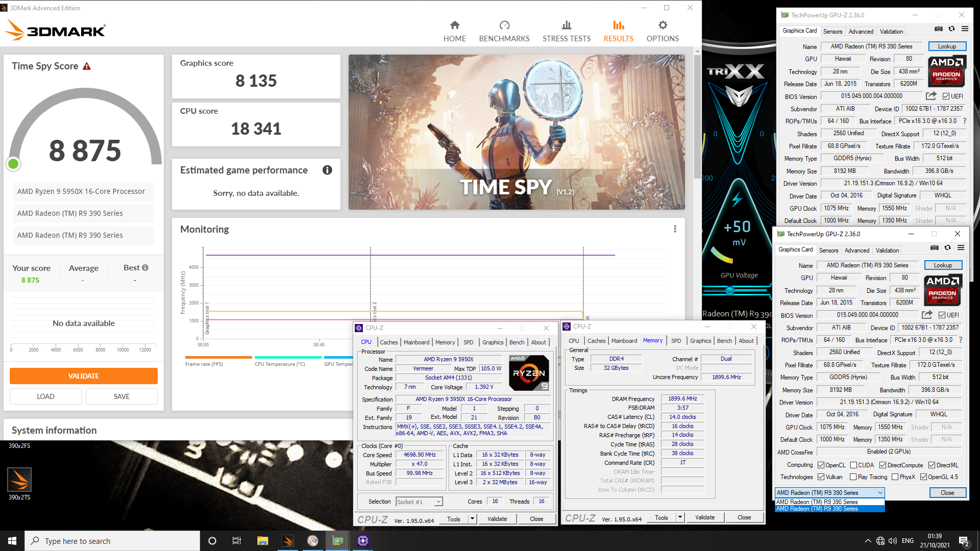Open SPD tab in CPU-Z Memory window

click(676, 341)
